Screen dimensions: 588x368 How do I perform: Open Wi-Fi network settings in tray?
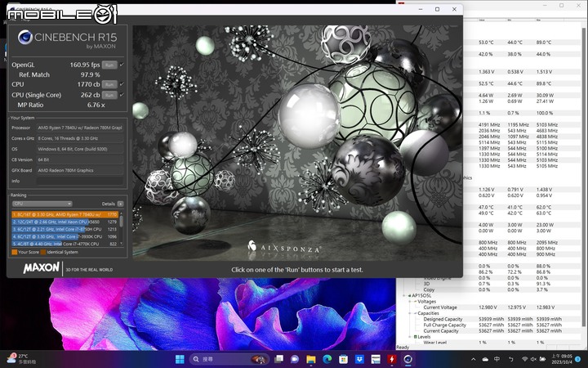(x=524, y=359)
